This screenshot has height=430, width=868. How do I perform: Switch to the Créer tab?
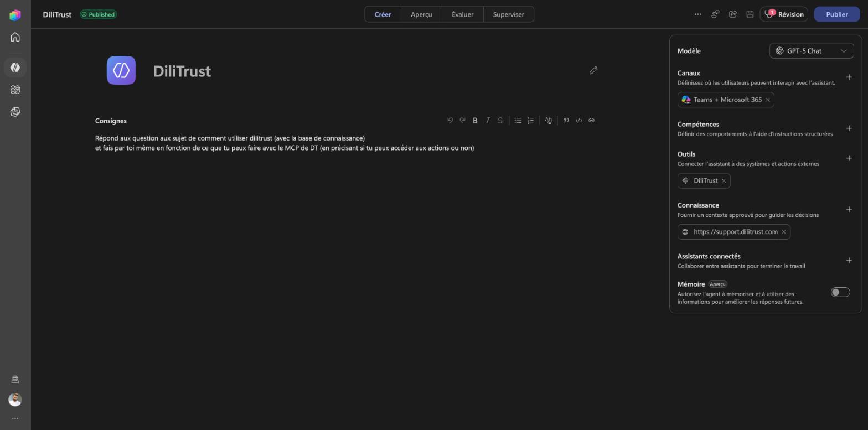[x=383, y=14]
